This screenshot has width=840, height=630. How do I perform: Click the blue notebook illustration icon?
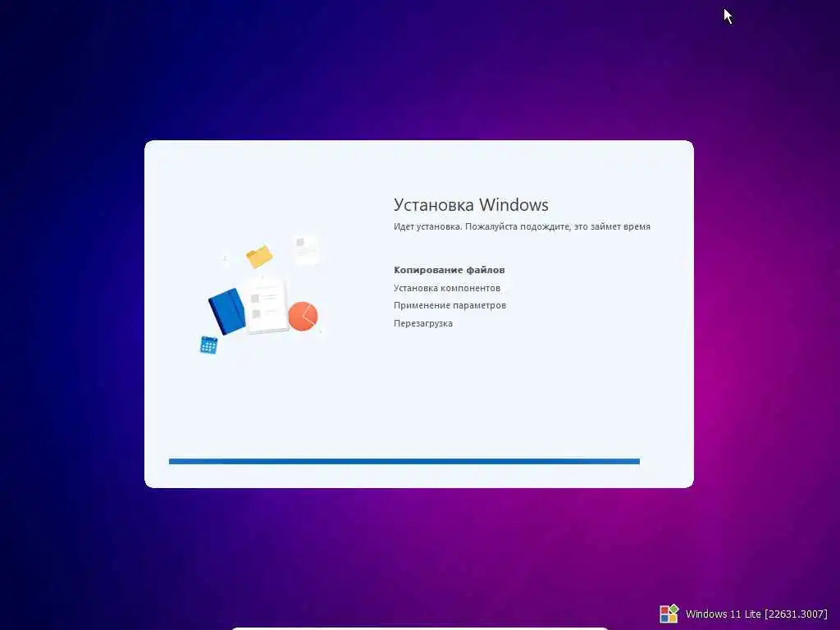[x=227, y=311]
